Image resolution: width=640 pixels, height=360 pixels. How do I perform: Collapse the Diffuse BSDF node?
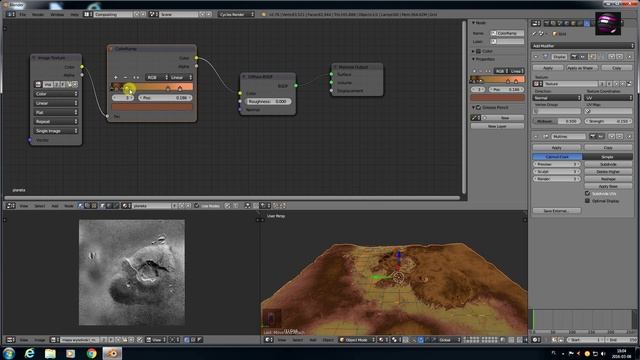244,76
